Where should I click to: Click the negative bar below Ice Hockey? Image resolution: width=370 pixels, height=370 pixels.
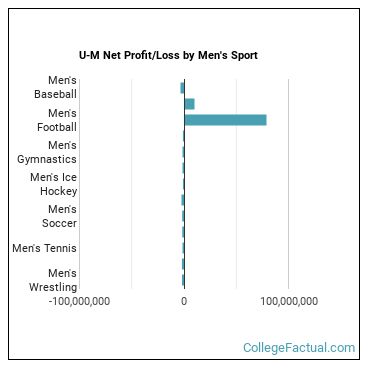point(183,200)
